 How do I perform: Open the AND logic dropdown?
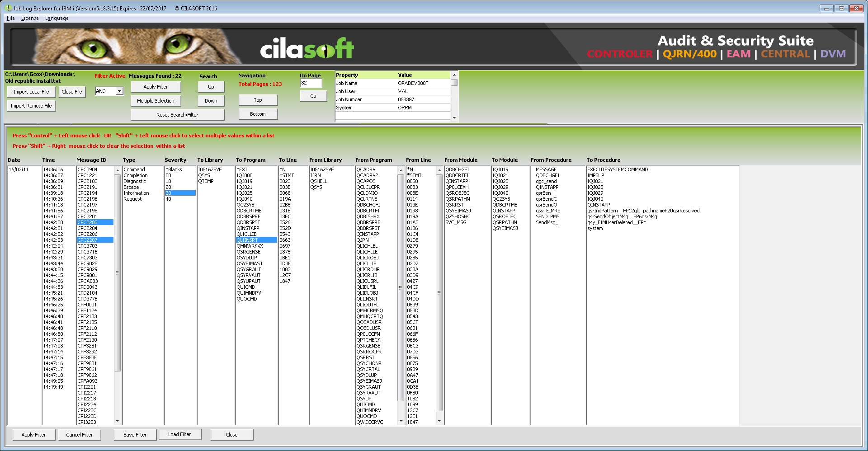coord(119,91)
